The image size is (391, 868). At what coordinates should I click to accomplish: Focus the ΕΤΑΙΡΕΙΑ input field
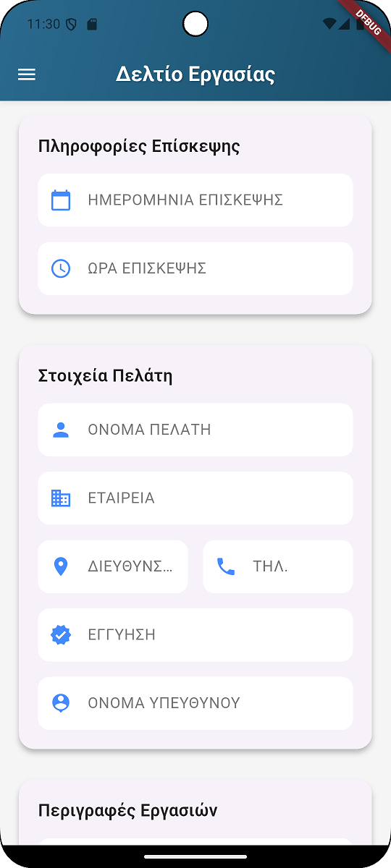click(x=195, y=498)
